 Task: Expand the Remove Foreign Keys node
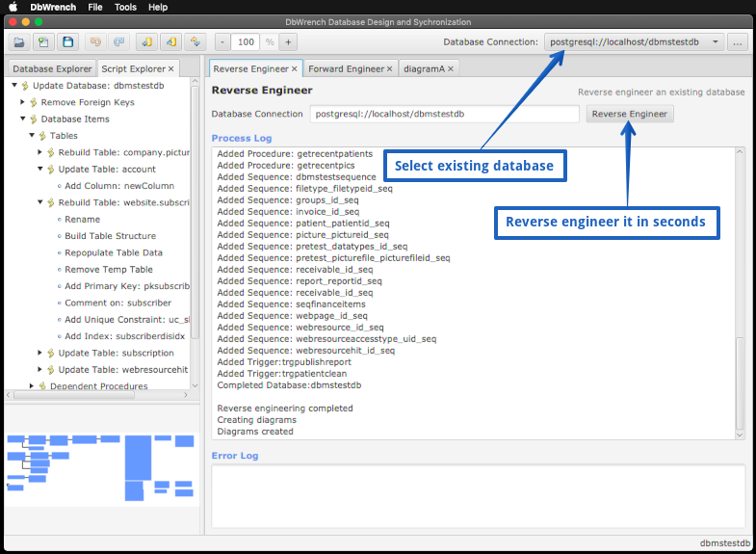23,102
